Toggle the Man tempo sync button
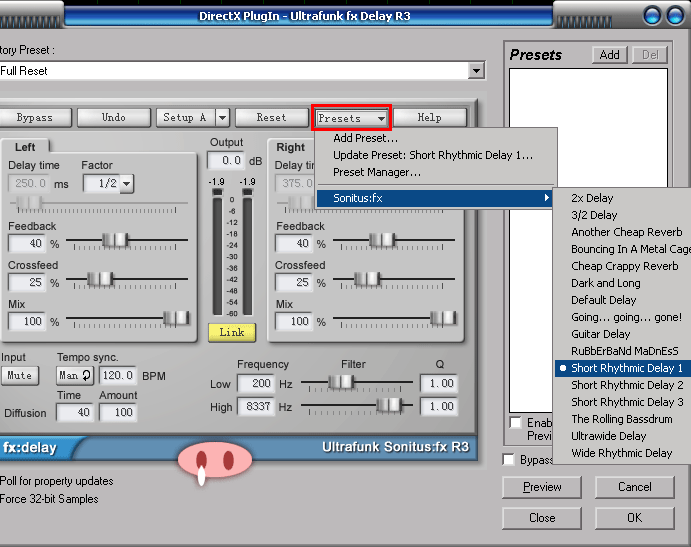The width and height of the screenshot is (691, 547). pyautogui.click(x=74, y=376)
